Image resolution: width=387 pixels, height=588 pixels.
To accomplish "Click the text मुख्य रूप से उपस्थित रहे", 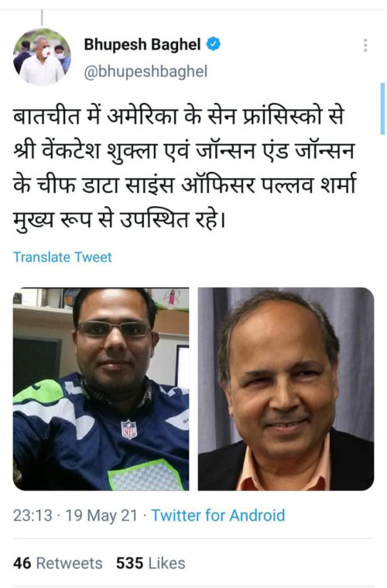I will (119, 220).
